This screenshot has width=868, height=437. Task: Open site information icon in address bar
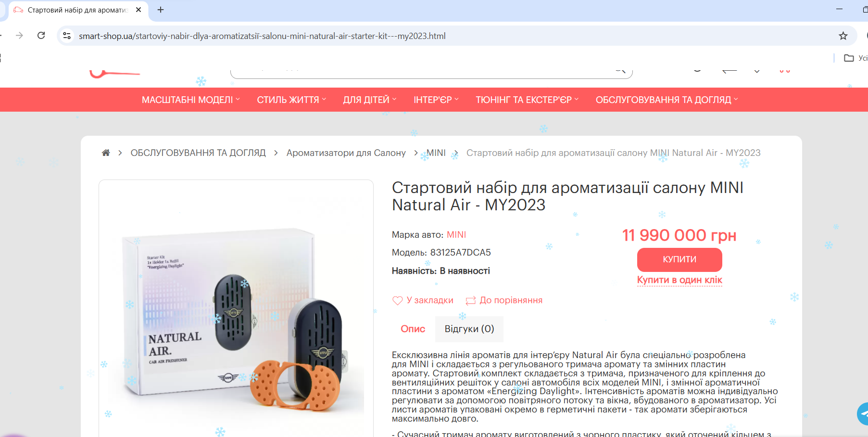67,36
